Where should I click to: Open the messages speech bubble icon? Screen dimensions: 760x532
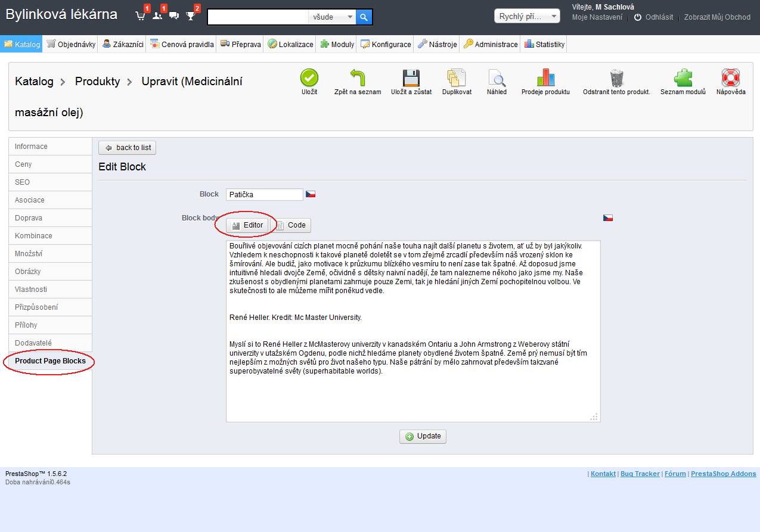(174, 15)
